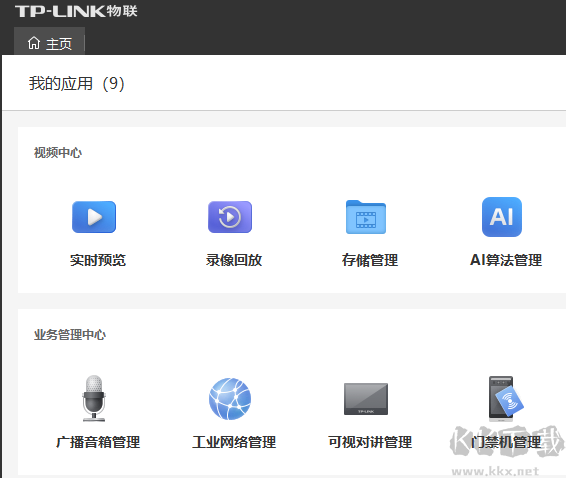This screenshot has width=566, height=478.
Task: Open the 实时预览 live preview app icon
Action: point(94,217)
